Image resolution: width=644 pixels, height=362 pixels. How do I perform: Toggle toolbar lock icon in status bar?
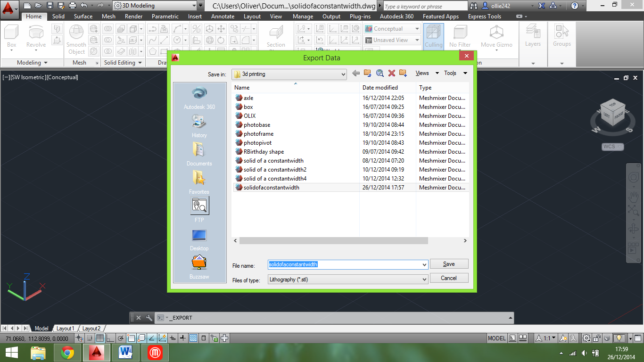597,338
